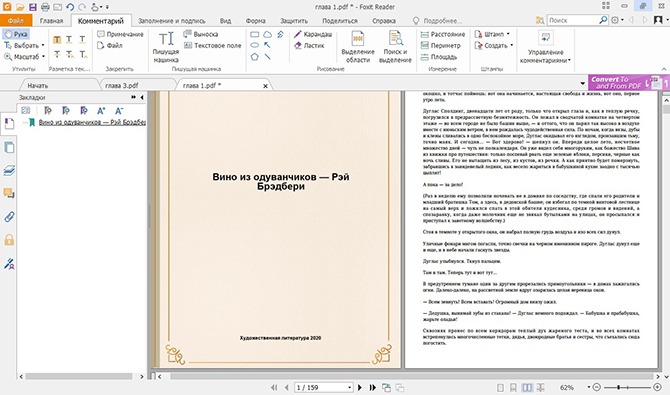
Task: Click the zoom in plus button
Action: point(658,387)
